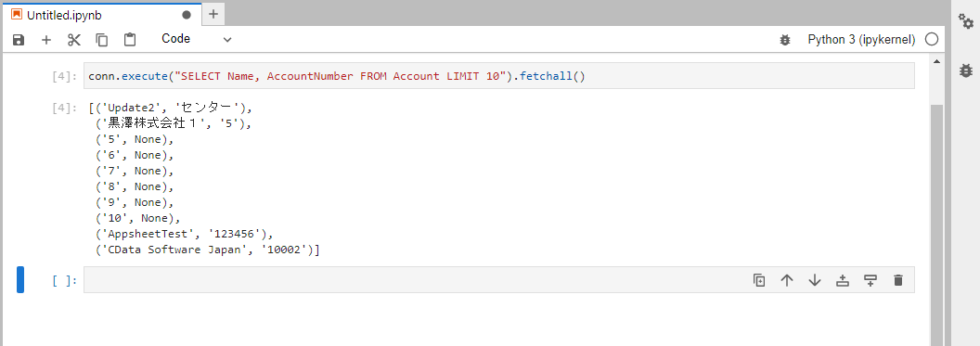Open the property inspector gears icon in the right sidebar
Screen dimensions: 980x346
(966, 22)
